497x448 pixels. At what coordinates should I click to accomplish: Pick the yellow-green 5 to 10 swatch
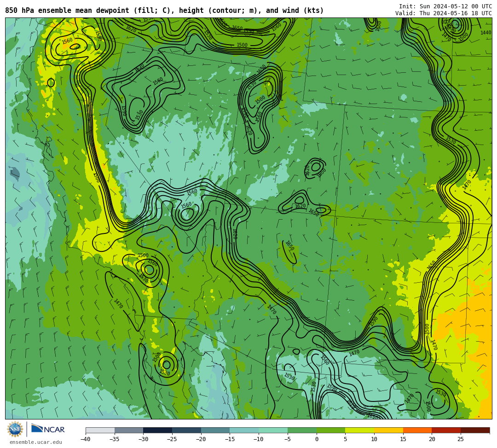(360, 431)
